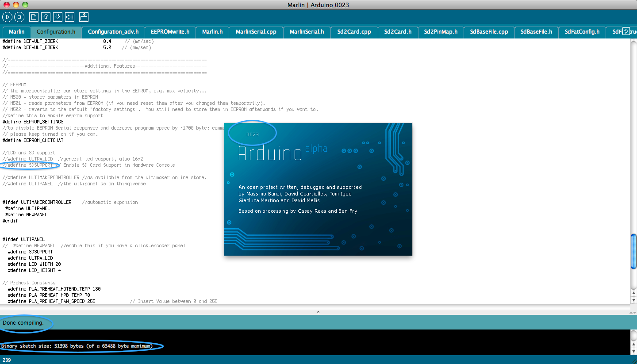The width and height of the screenshot is (637, 364).
Task: Upload the sketch to the I/O board
Action: 69,17
